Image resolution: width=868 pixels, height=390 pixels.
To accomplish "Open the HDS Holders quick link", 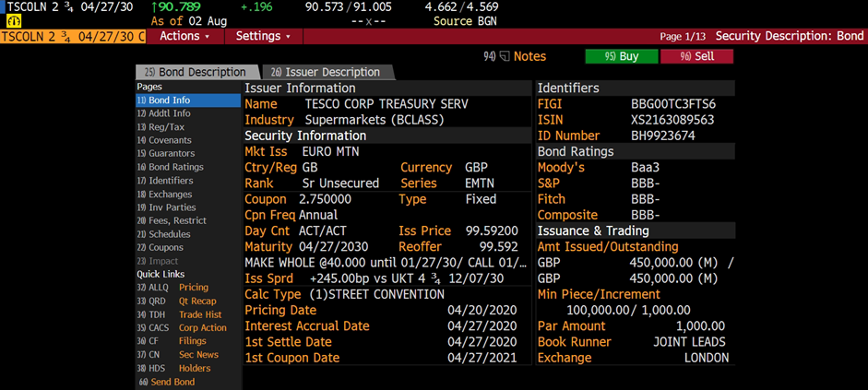I will coord(173,368).
